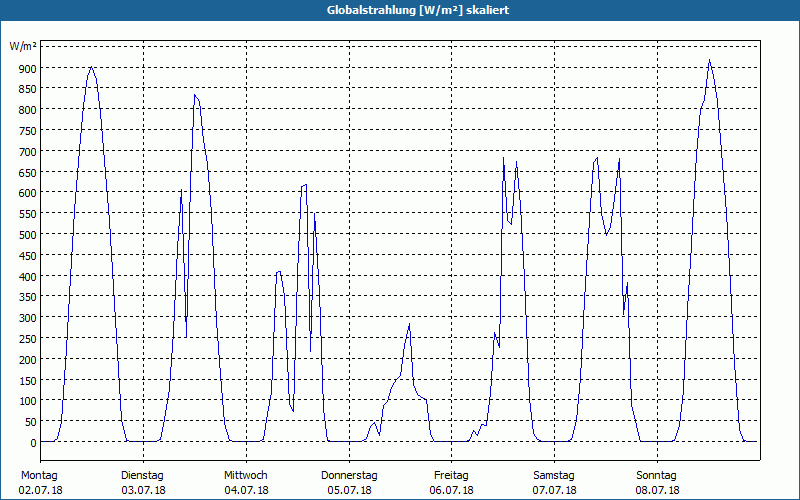Click Thursday's low peak near 280 W/m²
This screenshot has height=500, width=800.
[409, 324]
